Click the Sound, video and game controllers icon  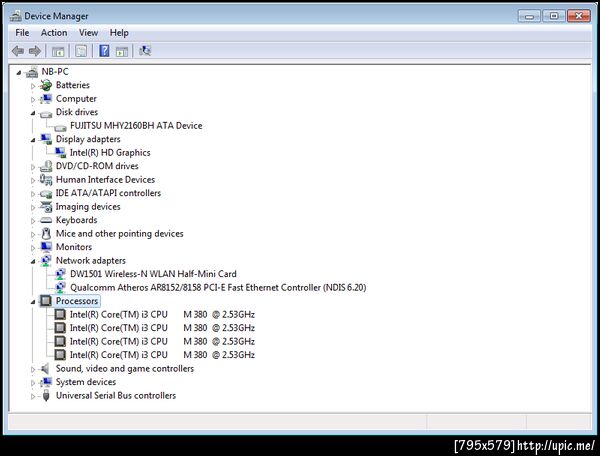46,368
